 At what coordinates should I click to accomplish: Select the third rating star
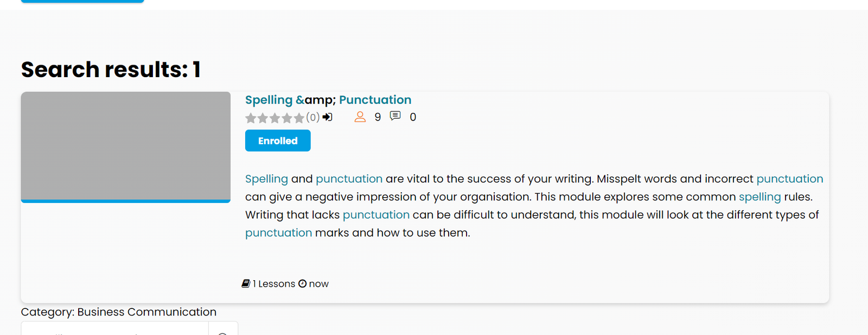[275, 118]
